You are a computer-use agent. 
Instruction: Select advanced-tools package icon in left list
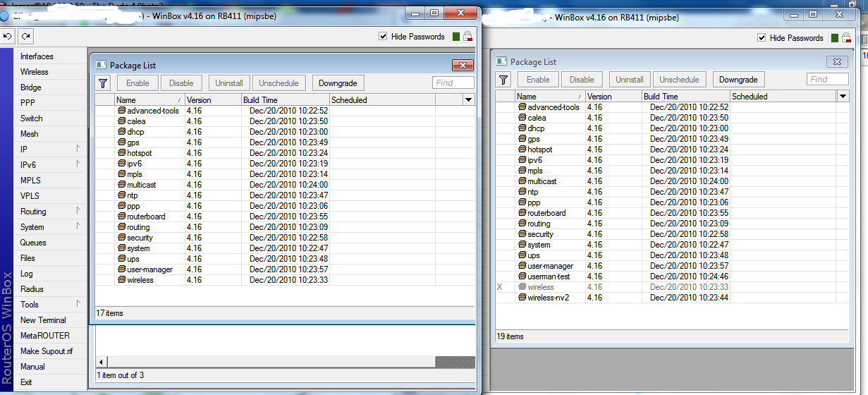pos(121,111)
